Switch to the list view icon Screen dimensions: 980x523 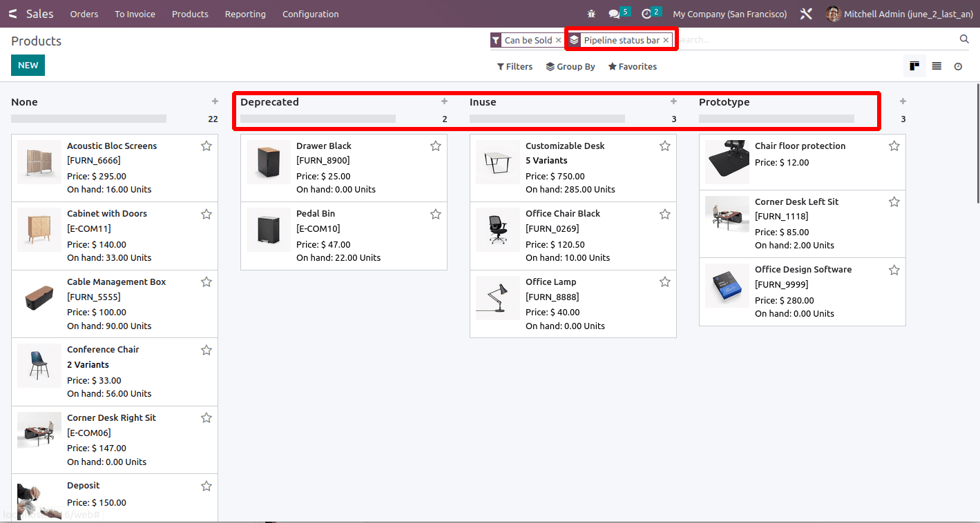936,66
